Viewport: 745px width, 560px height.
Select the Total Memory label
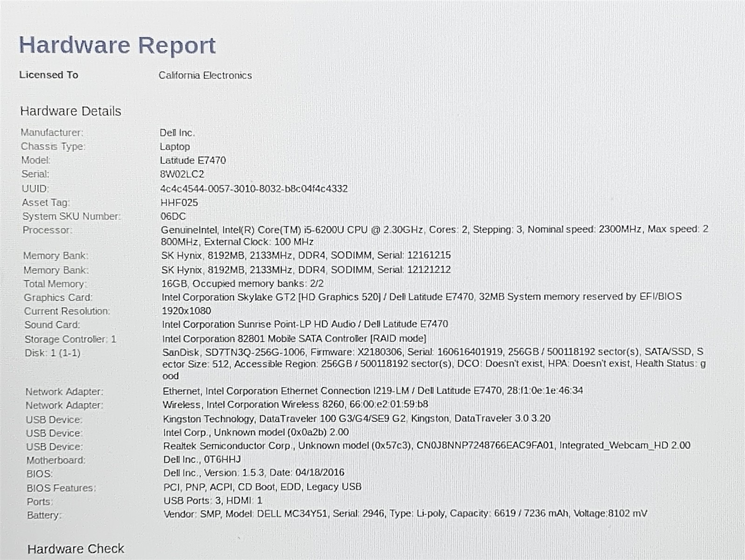55,284
